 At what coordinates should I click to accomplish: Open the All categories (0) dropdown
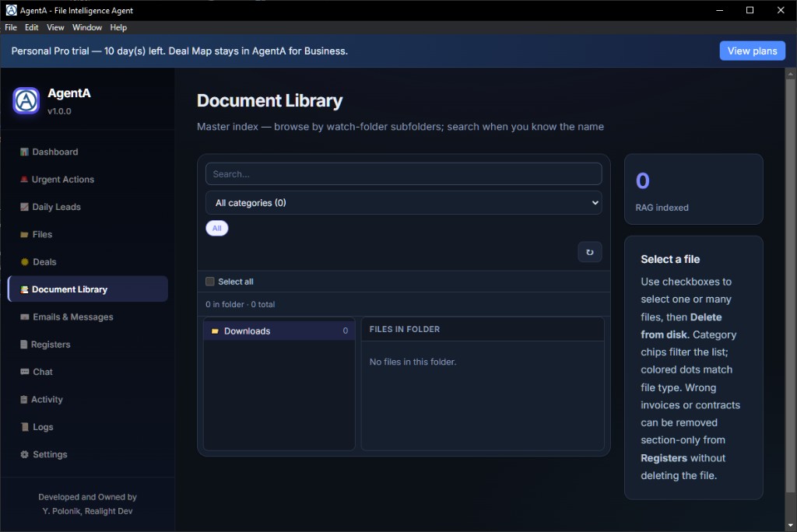(404, 203)
